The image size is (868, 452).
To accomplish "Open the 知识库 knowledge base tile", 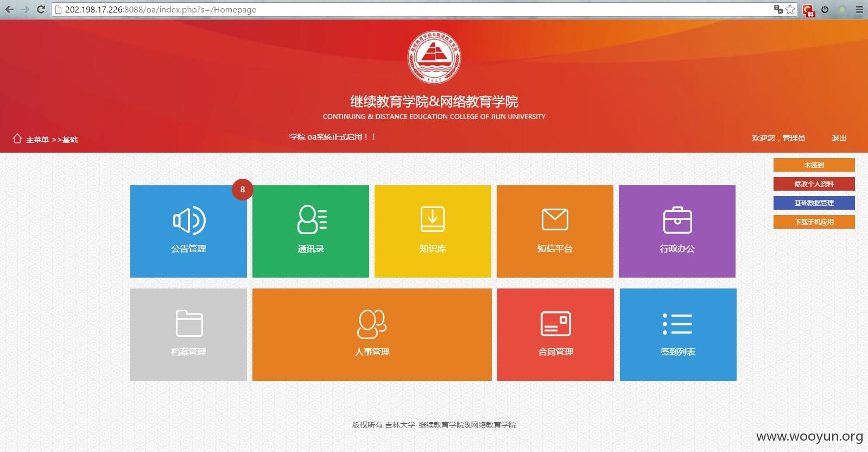I will pos(433,231).
